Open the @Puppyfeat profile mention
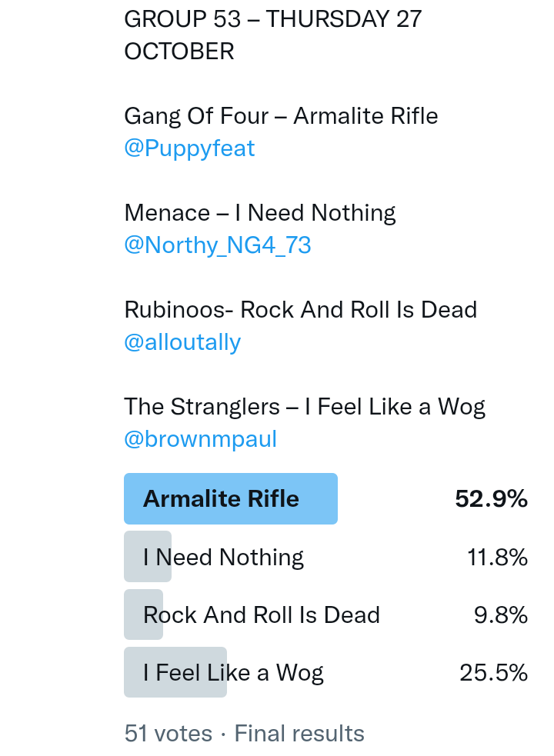 (x=189, y=148)
